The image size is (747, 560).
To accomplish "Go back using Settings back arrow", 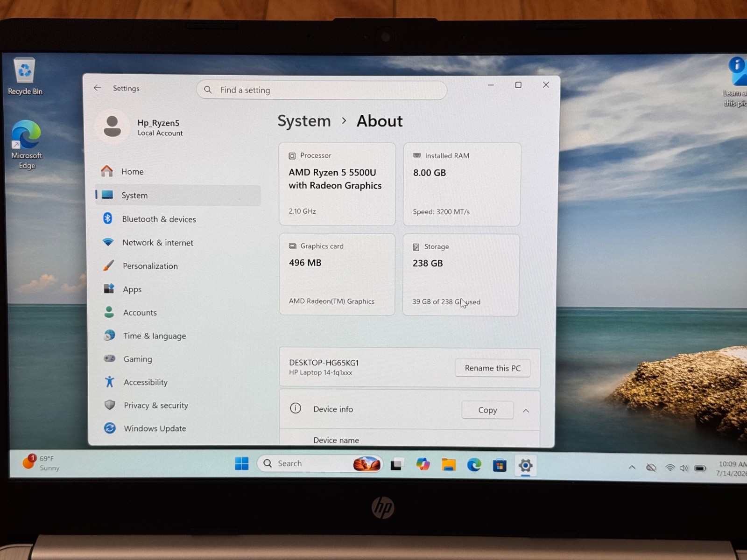I will click(97, 88).
